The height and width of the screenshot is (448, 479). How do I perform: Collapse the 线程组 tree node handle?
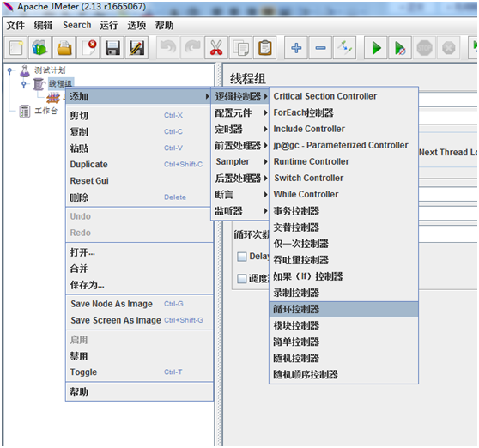pyautogui.click(x=24, y=84)
